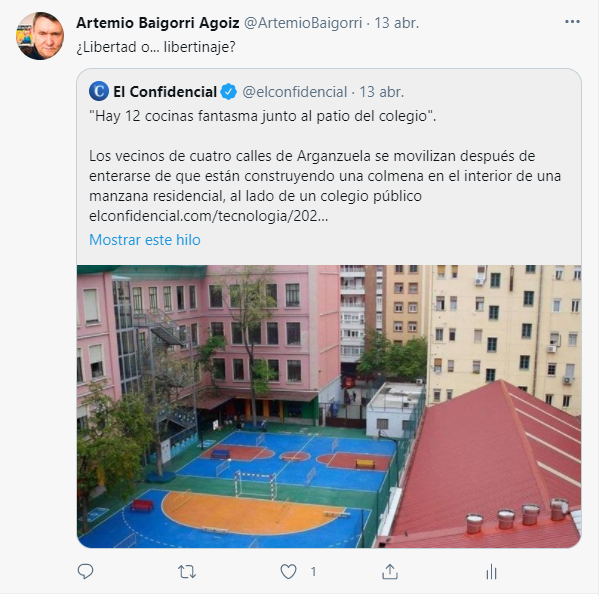The height and width of the screenshot is (596, 600).
Task: Open 'Mostrar este hilo' link
Action: (x=145, y=240)
